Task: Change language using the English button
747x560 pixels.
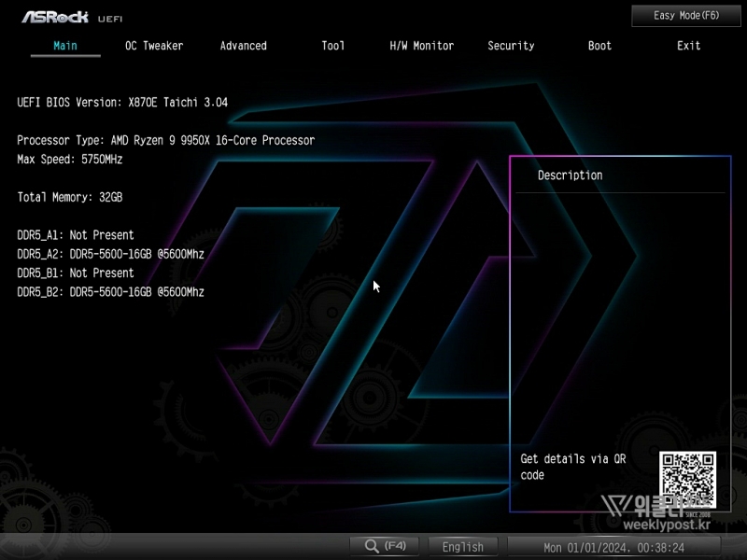Action: 463,547
